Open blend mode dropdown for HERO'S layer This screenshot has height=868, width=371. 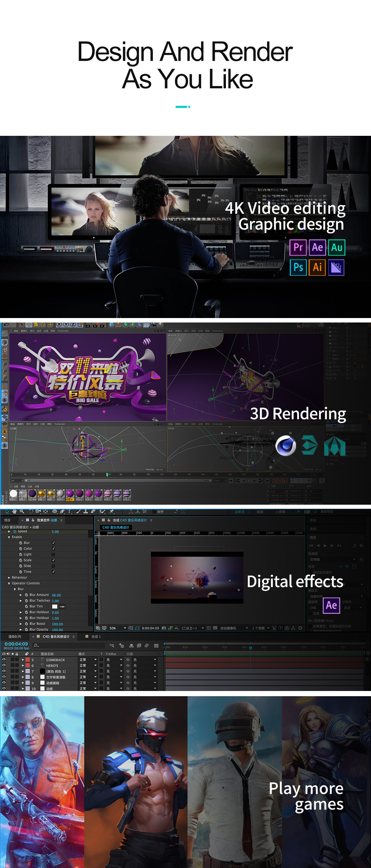click(x=95, y=666)
